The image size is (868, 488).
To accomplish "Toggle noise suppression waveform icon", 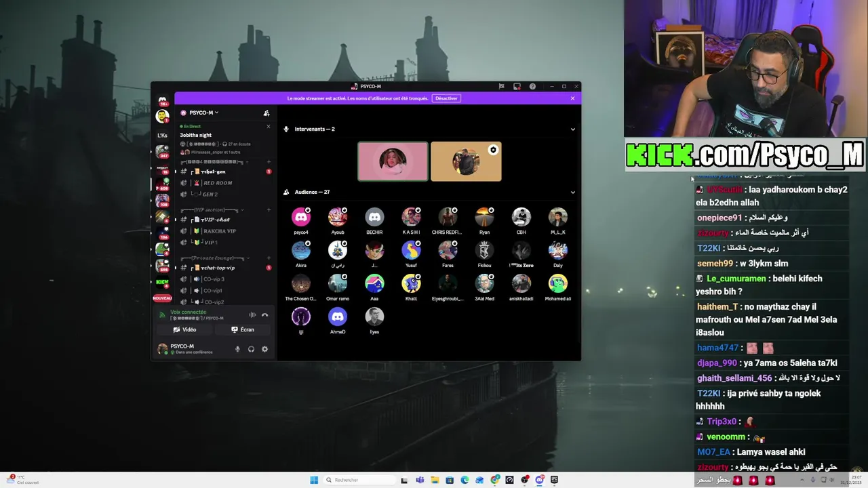I will [x=252, y=314].
